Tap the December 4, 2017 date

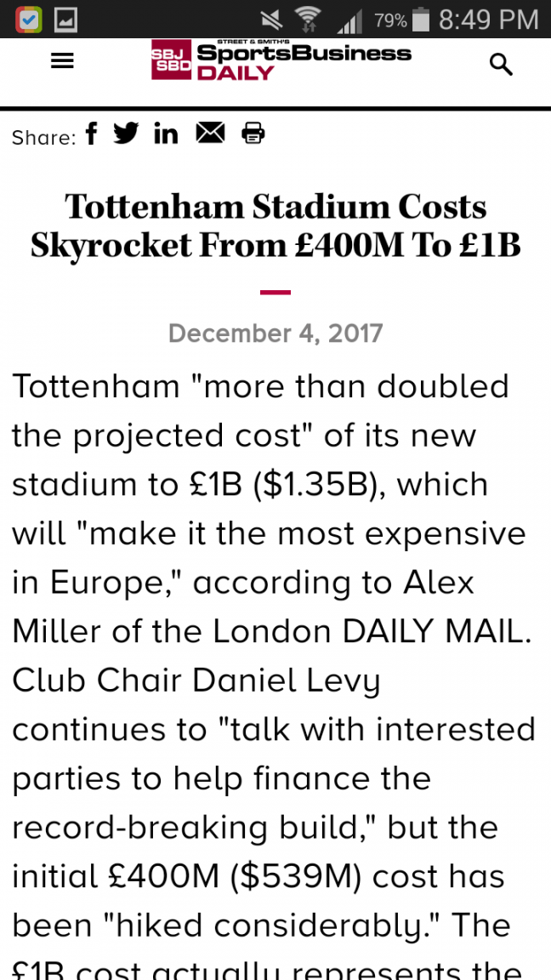[x=275, y=332]
